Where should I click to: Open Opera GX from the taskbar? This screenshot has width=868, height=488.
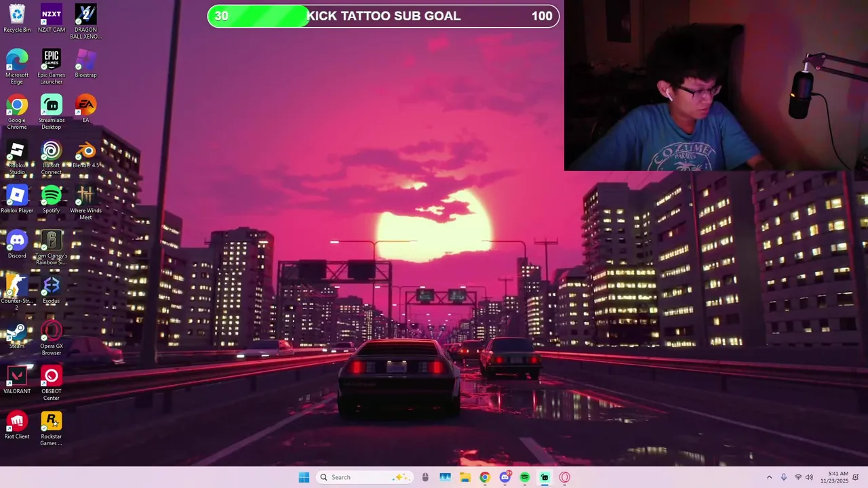coord(564,477)
